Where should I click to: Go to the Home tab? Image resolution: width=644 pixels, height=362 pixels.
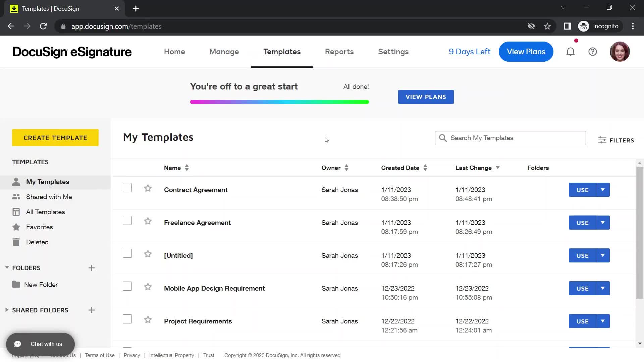(x=174, y=52)
